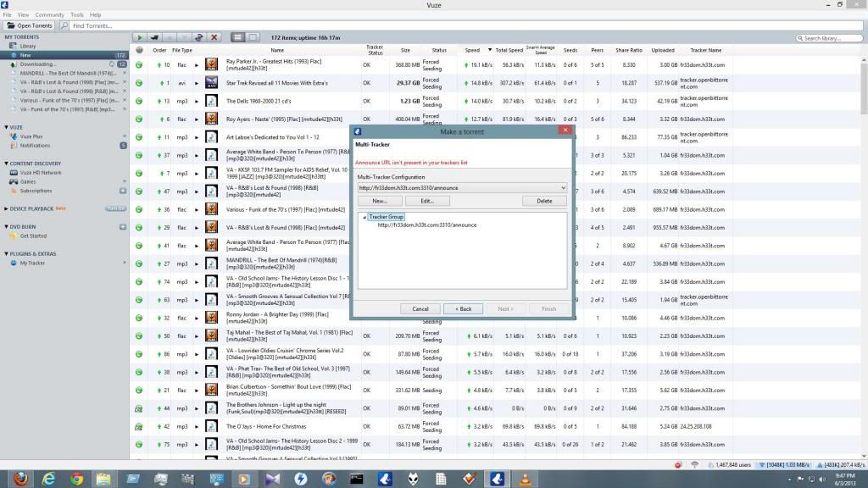The width and height of the screenshot is (868, 488).
Task: Open Firefox from the taskbar
Action: pyautogui.click(x=20, y=480)
